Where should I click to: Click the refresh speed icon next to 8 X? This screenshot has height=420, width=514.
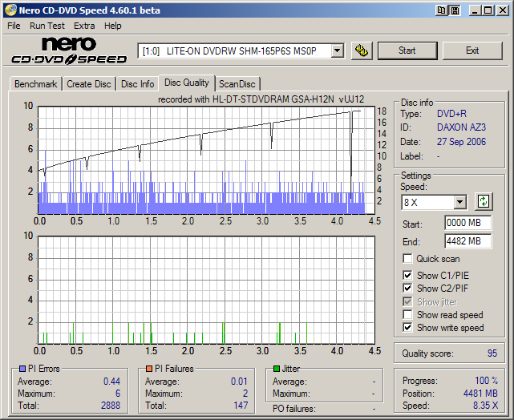tap(484, 201)
